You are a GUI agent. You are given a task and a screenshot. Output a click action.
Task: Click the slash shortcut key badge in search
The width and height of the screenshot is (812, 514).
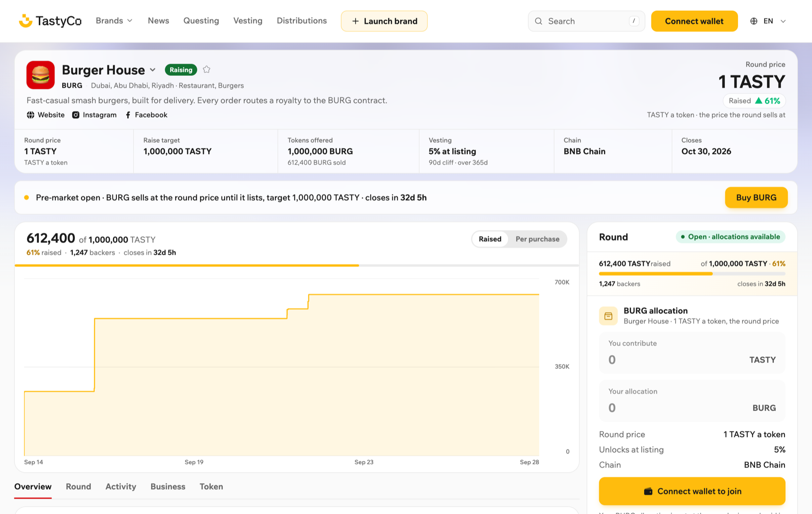[634, 21]
